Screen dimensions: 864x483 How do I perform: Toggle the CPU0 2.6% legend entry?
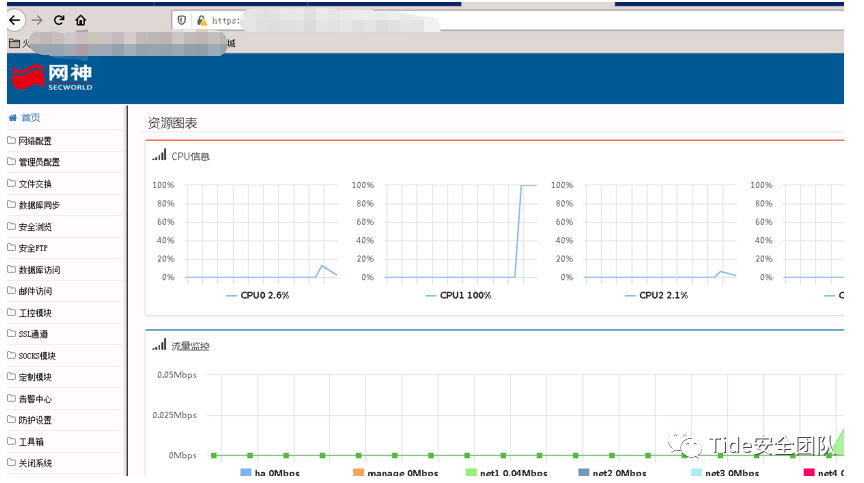(x=258, y=296)
